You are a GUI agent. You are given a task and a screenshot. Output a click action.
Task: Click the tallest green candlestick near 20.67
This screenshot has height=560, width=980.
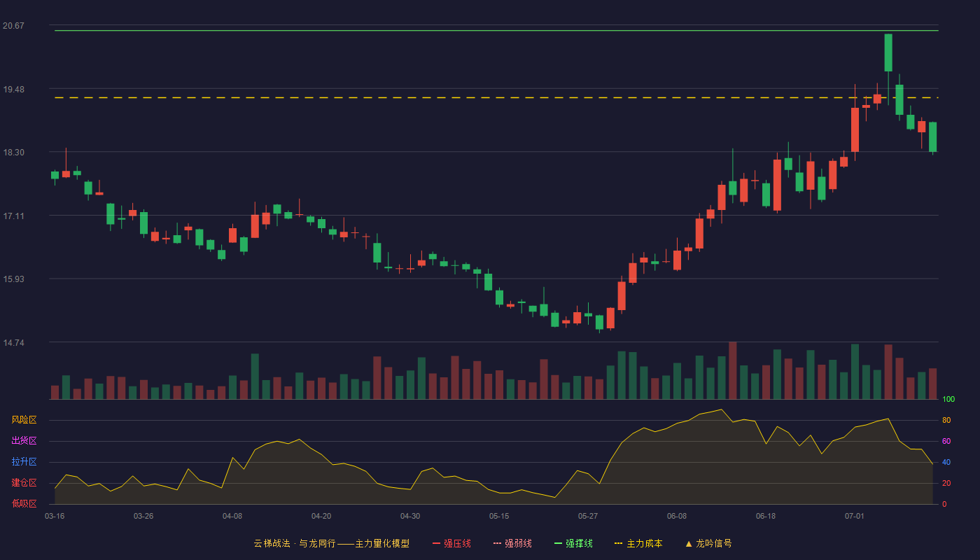pos(888,52)
